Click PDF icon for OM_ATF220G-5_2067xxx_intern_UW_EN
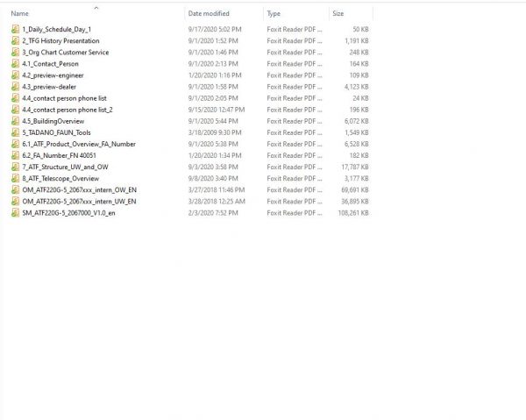The width and height of the screenshot is (526, 420). click(15, 201)
